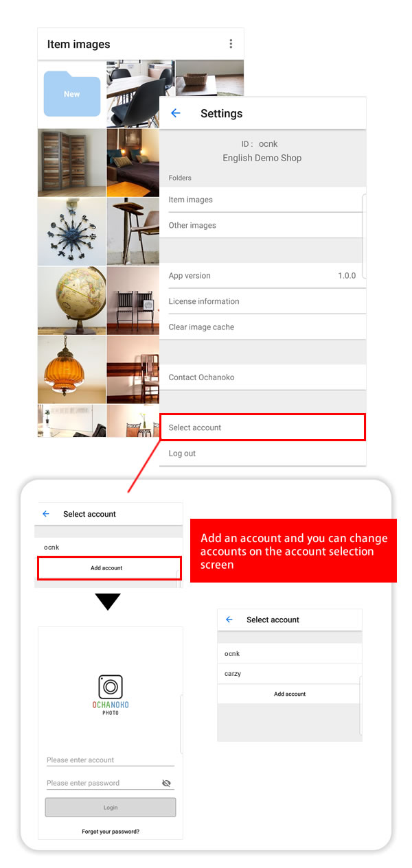Tap Clear image cache

coord(262,327)
